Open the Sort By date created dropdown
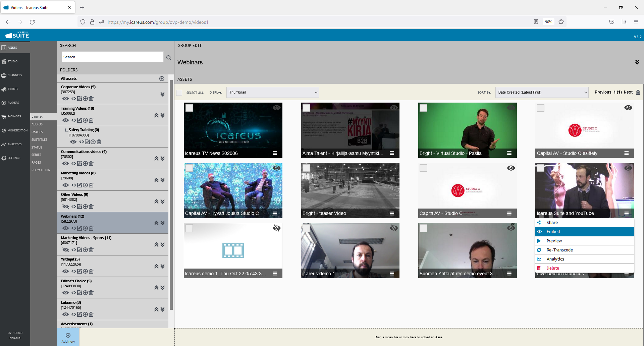This screenshot has height=346, width=644. [x=542, y=93]
